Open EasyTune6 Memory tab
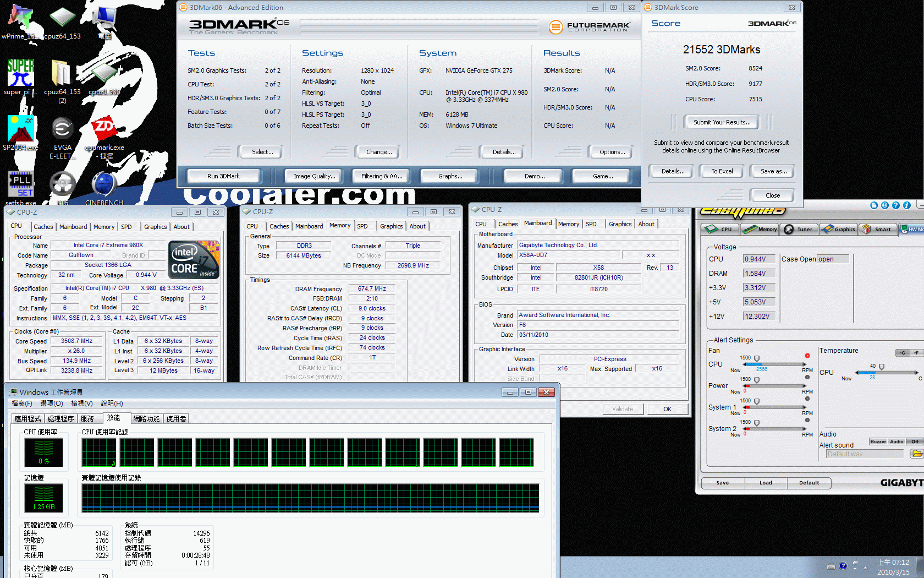This screenshot has height=578, width=924. pos(760,230)
